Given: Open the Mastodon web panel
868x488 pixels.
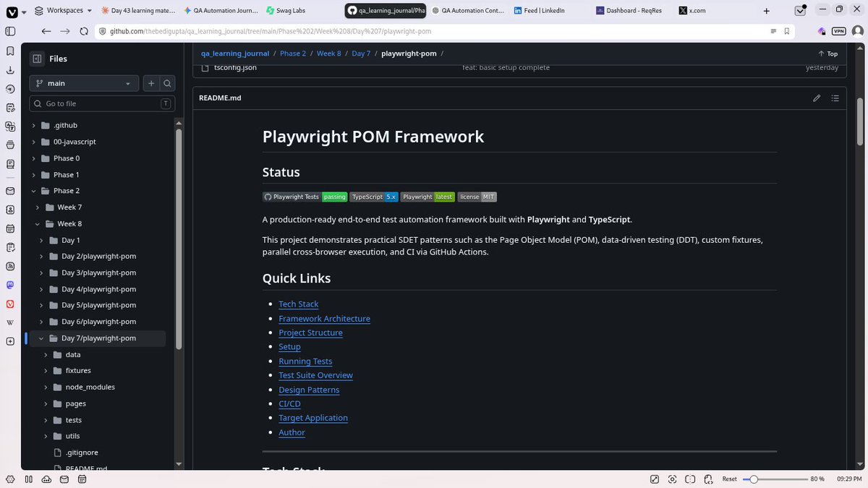Looking at the screenshot, I should click(10, 286).
